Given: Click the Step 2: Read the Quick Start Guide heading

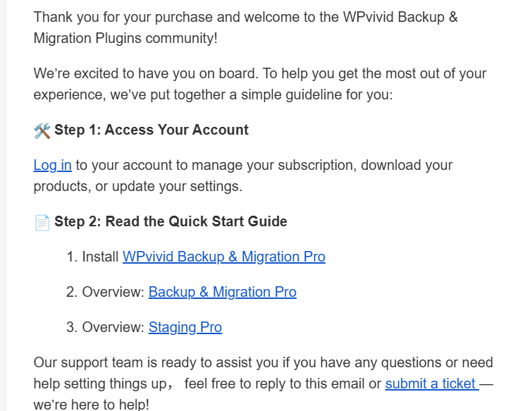Looking at the screenshot, I should coord(171,222).
